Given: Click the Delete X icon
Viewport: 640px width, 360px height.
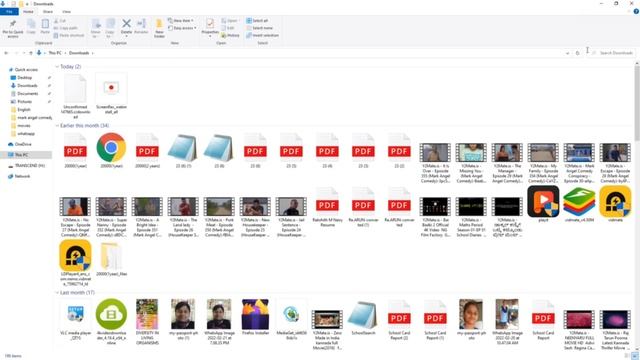Looking at the screenshot, I should tap(127, 24).
